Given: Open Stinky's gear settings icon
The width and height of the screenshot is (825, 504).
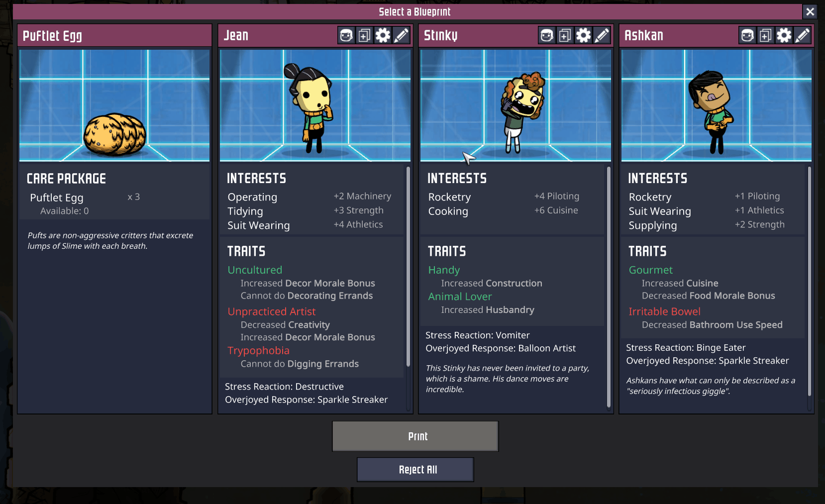Looking at the screenshot, I should point(583,35).
